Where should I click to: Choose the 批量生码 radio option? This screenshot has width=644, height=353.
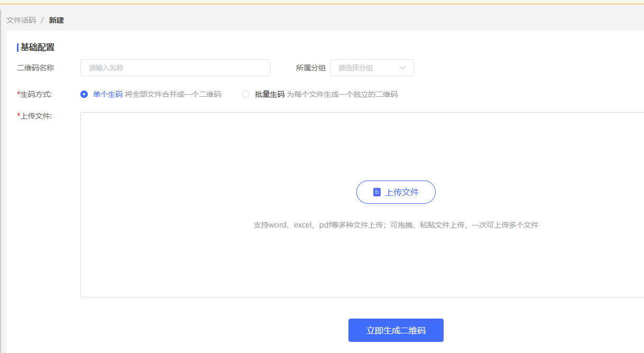pyautogui.click(x=246, y=94)
